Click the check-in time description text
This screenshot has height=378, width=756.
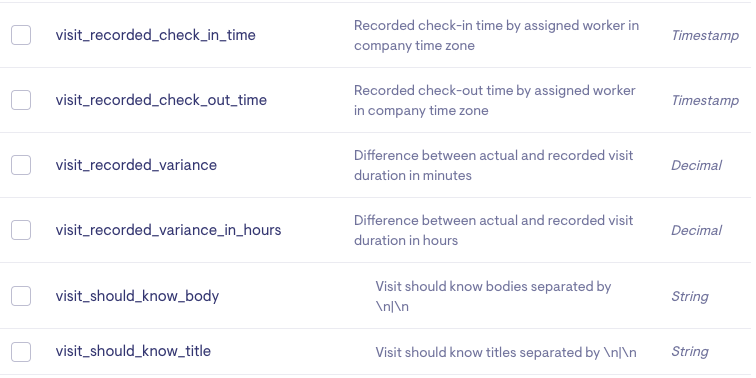496,35
